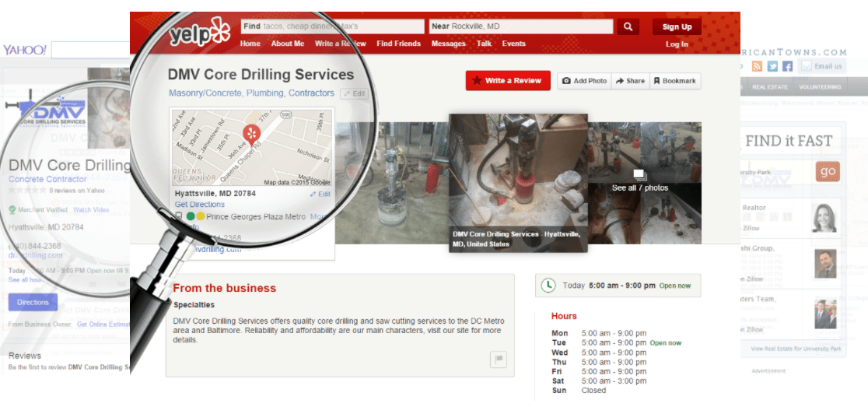
Task: Click the RSS feed icon
Action: (757, 66)
